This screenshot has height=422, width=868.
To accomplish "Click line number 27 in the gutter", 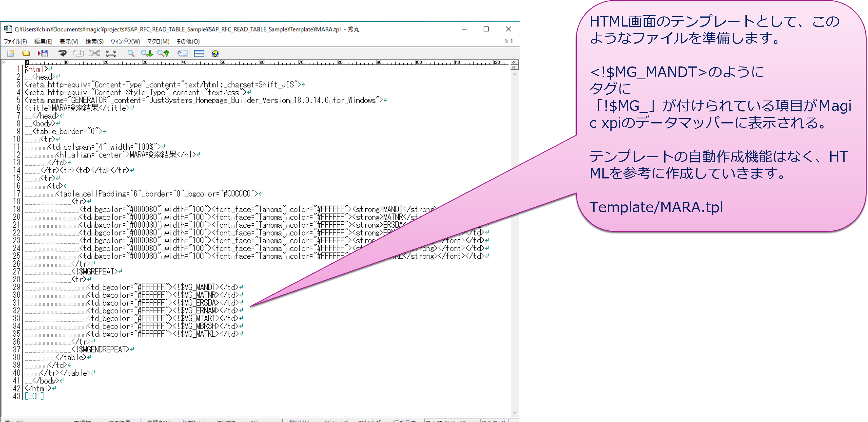I will pyautogui.click(x=17, y=271).
